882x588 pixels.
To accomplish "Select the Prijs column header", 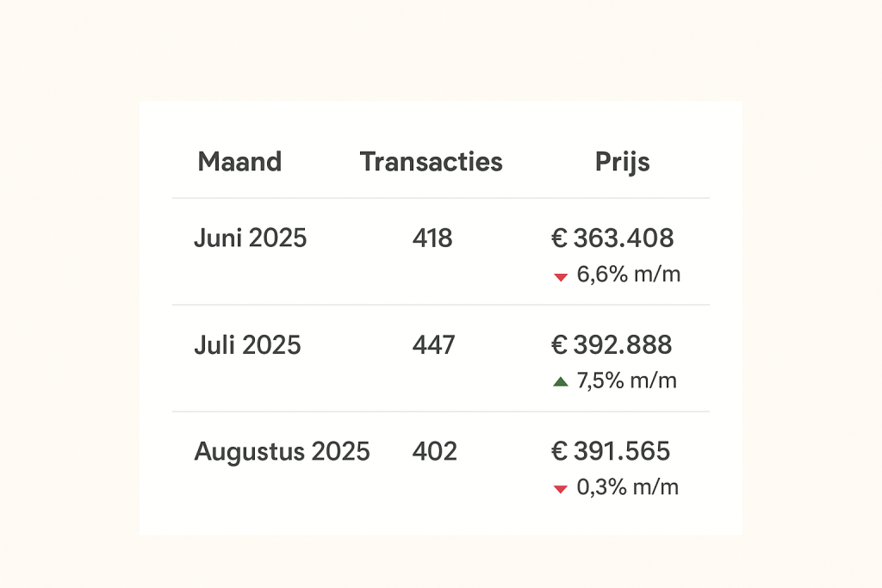I will (x=622, y=162).
